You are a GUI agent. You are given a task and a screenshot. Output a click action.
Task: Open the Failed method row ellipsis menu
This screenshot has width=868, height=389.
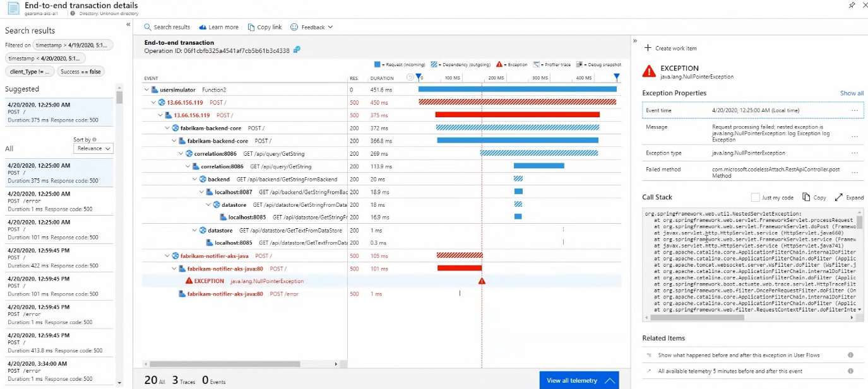click(855, 172)
